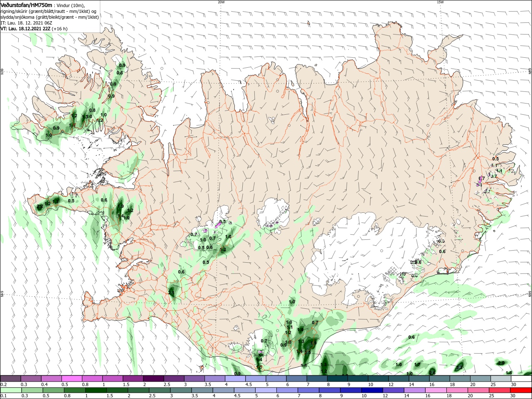
Task: Click the '1.9' precipitation value in the west
Action: [x=121, y=206]
